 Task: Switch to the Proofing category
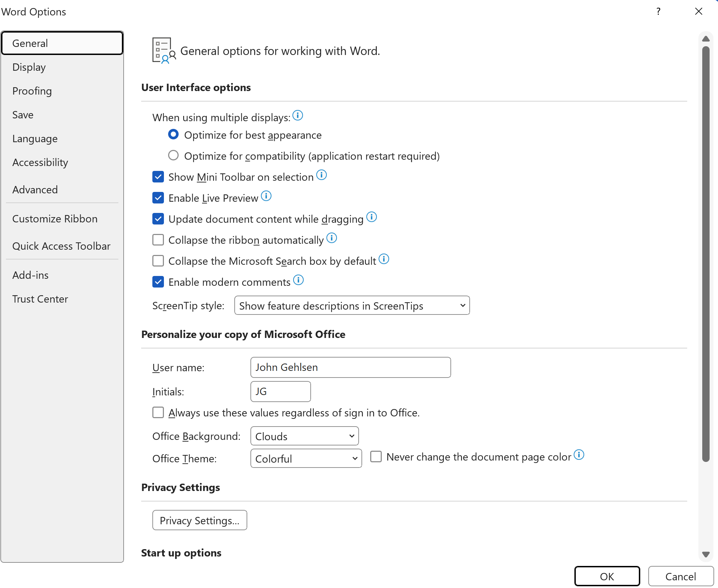[32, 91]
